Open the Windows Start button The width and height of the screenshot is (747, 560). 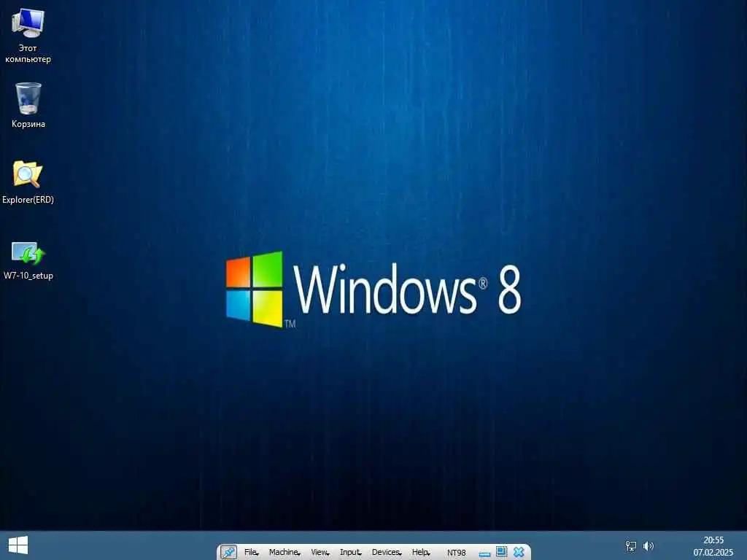click(x=18, y=545)
